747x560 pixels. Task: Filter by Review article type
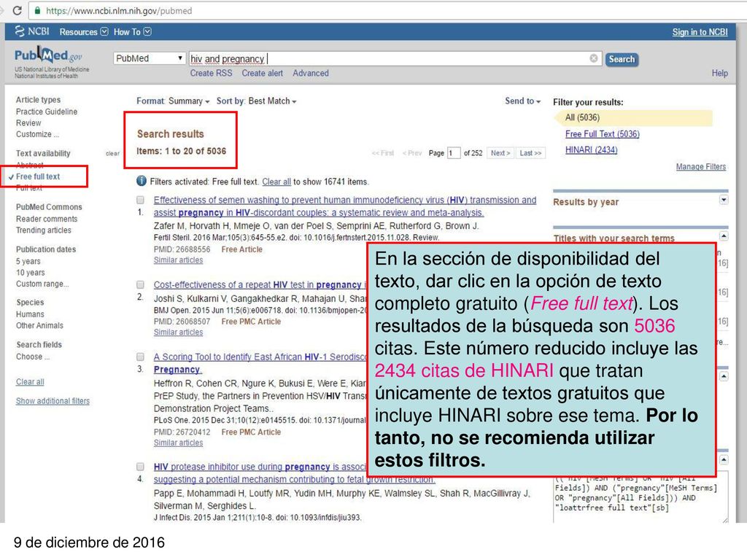tap(28, 122)
